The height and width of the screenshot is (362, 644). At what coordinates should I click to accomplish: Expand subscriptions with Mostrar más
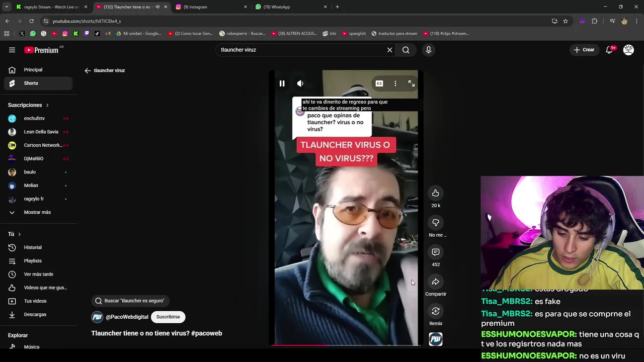(x=38, y=212)
